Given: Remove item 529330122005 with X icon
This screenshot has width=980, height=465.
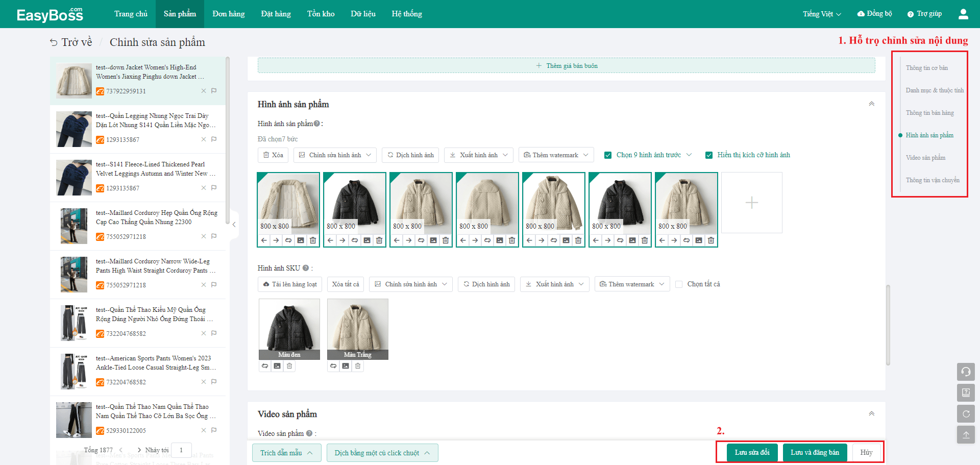Looking at the screenshot, I should (x=204, y=430).
